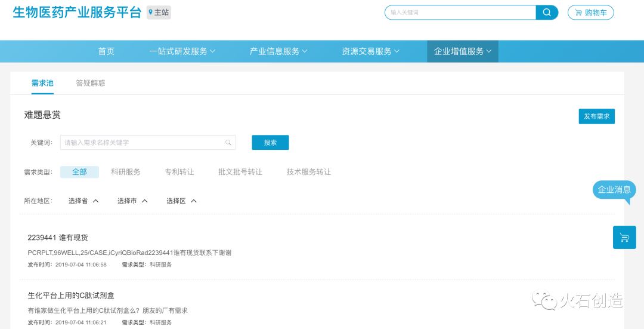Open the 一站式研发服务 menu
Viewport: 644px width, 329px height.
[x=182, y=51]
